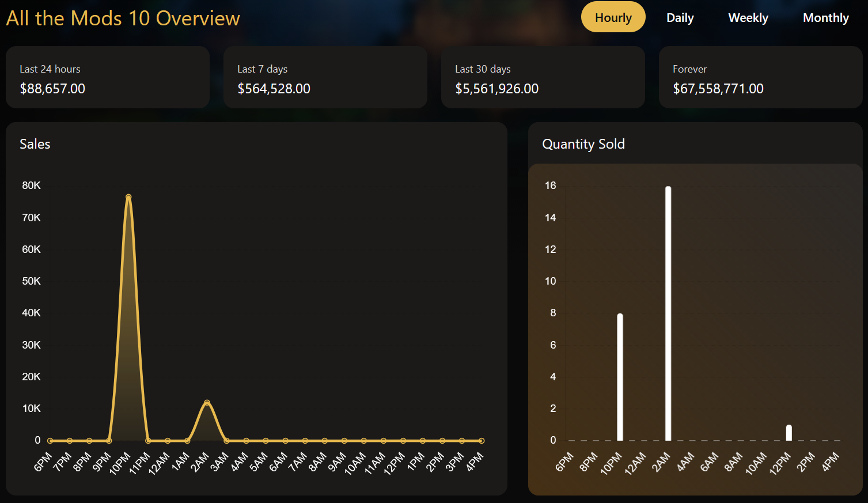
Task: Select the Last 30 days stats card
Action: click(542, 77)
